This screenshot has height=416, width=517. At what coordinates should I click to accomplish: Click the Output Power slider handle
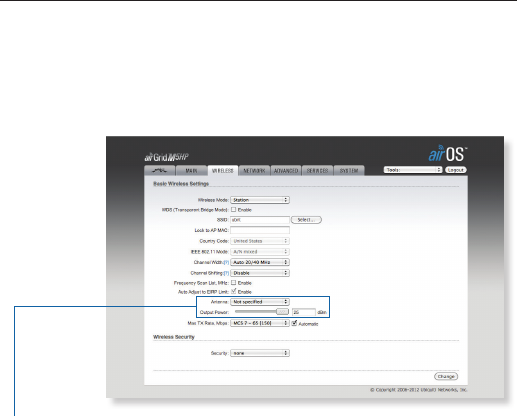coord(282,312)
